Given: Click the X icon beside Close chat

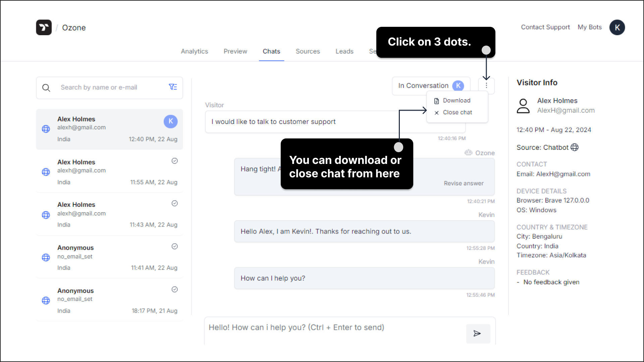Looking at the screenshot, I should 437,113.
